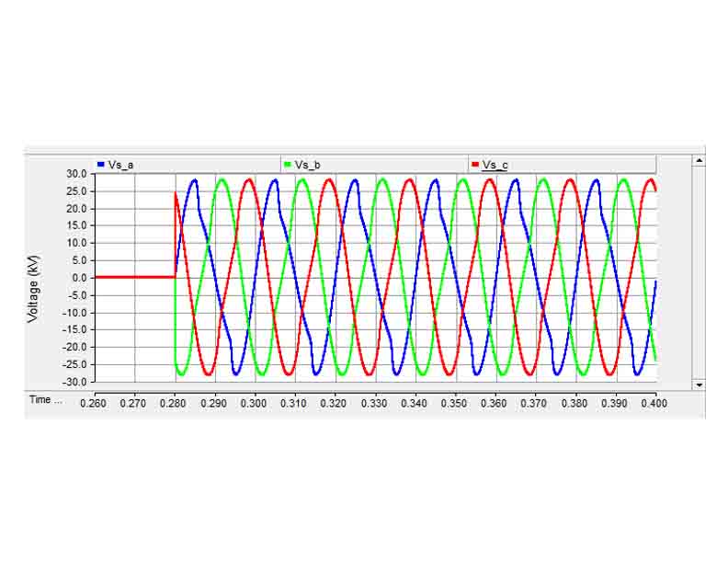Click the 0.260 time axis tick
This screenshot has height=563, width=728.
(x=94, y=402)
